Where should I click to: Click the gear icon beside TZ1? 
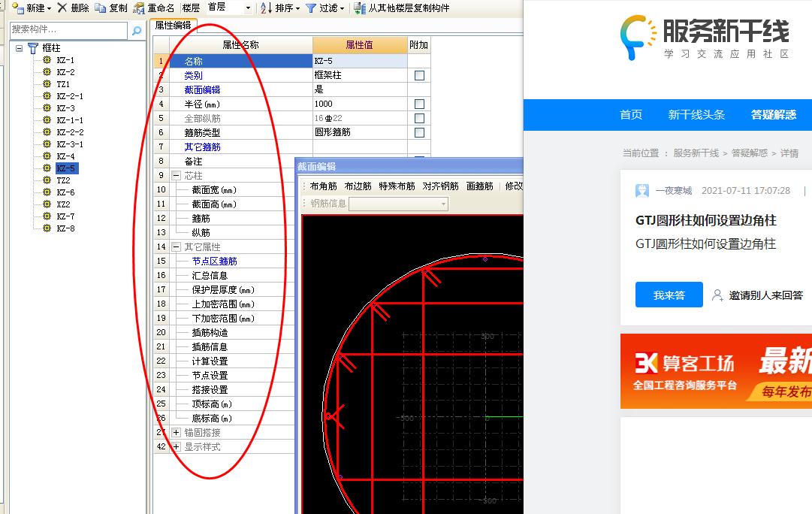(47, 83)
